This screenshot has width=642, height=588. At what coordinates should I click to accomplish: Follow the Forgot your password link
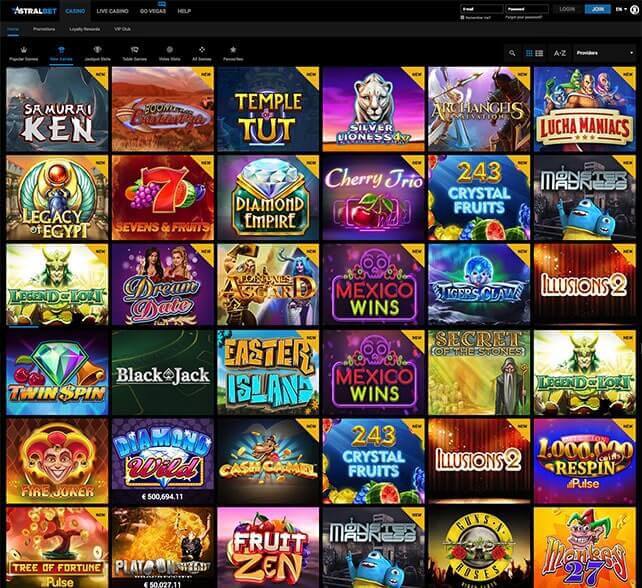pos(524,18)
